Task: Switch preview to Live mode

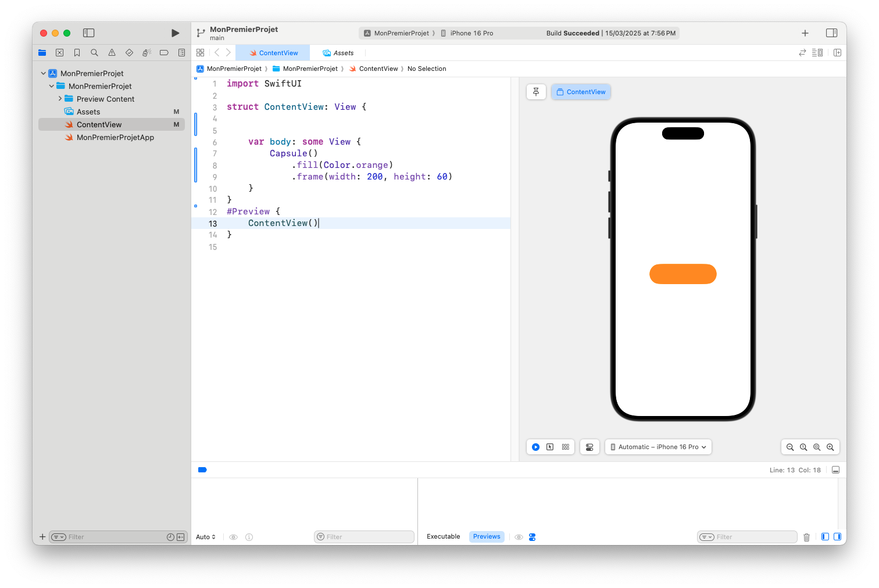Action: [x=535, y=447]
